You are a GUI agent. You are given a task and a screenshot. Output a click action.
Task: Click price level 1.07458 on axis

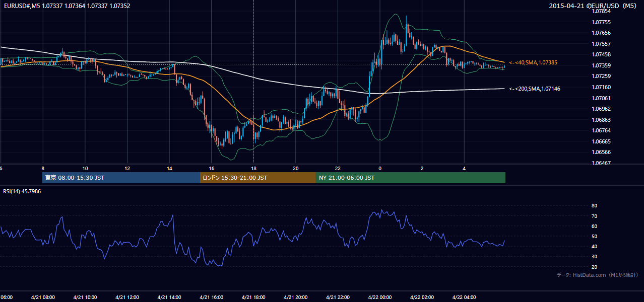point(602,54)
